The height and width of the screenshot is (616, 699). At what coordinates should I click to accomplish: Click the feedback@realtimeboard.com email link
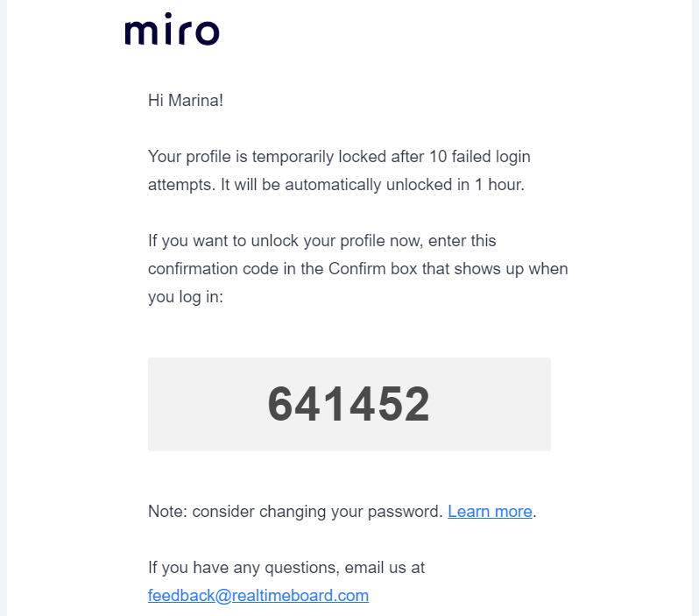[x=258, y=596]
